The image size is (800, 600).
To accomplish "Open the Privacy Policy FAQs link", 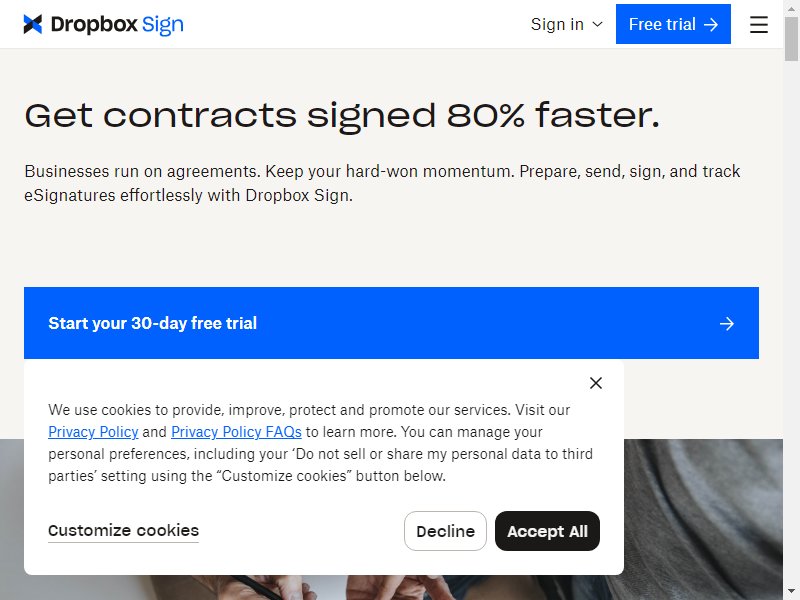I will pos(236,432).
